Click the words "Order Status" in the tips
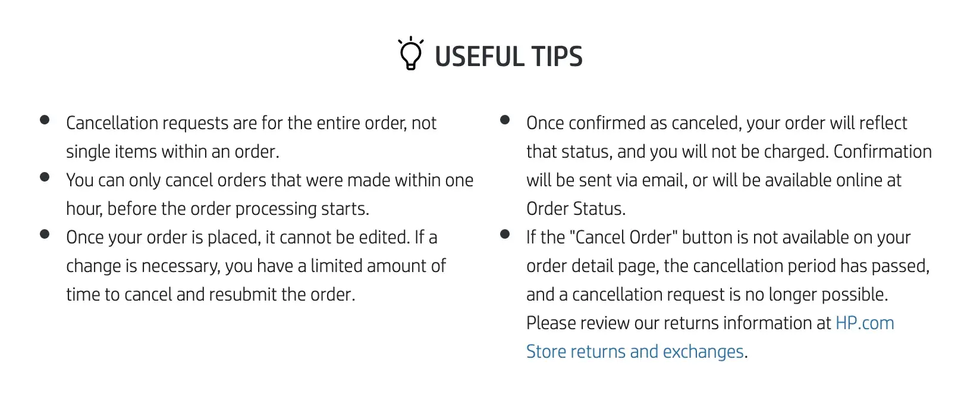This screenshot has height=406, width=980. (575, 209)
